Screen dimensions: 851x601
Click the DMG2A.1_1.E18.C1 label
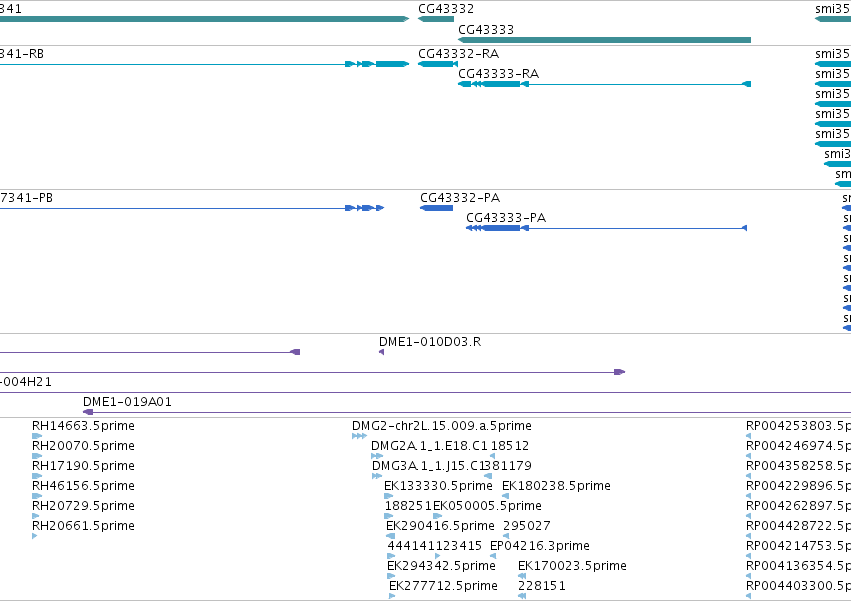(429, 446)
